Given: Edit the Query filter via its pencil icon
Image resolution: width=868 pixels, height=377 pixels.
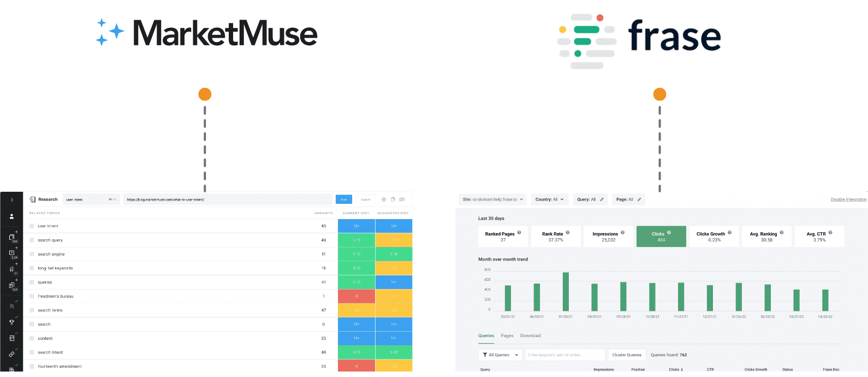Looking at the screenshot, I should pyautogui.click(x=602, y=199).
